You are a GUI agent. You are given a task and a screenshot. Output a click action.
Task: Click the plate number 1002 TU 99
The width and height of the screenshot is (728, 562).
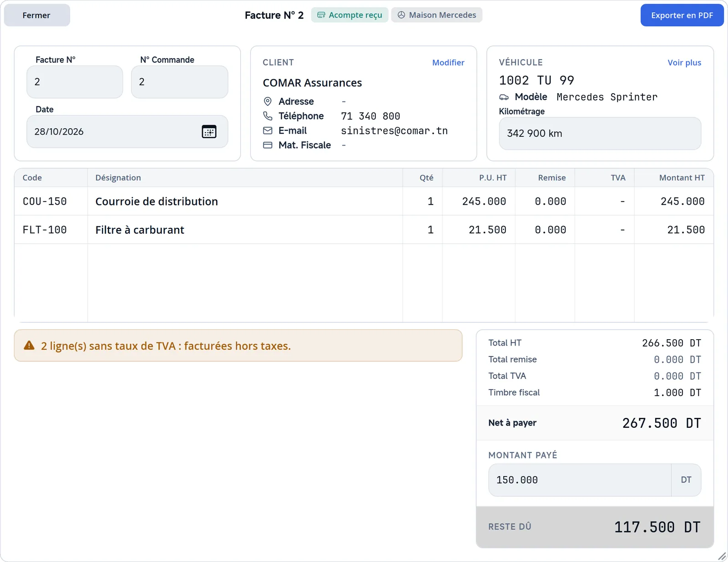(536, 80)
